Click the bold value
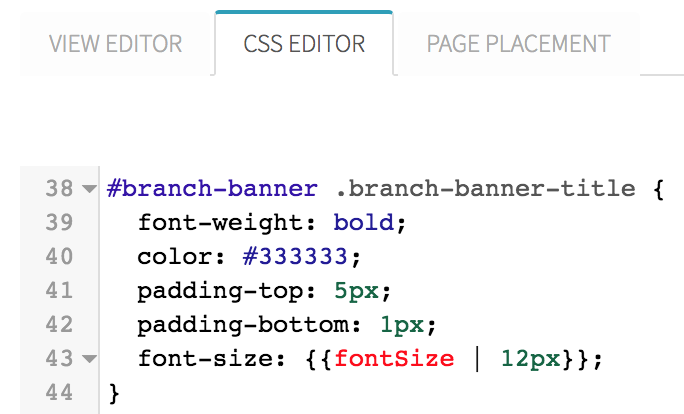This screenshot has width=684, height=414. pyautogui.click(x=364, y=223)
